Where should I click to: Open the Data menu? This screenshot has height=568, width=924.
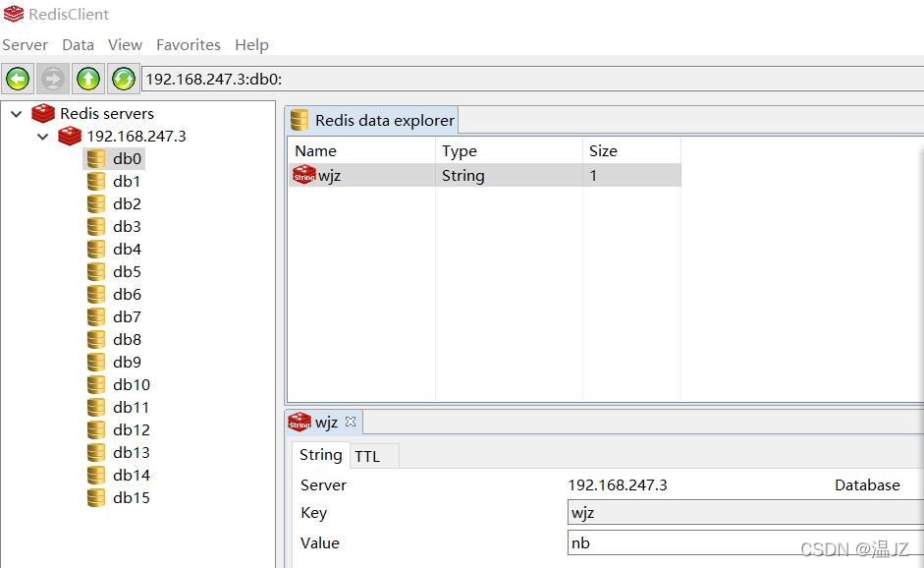pyautogui.click(x=78, y=45)
